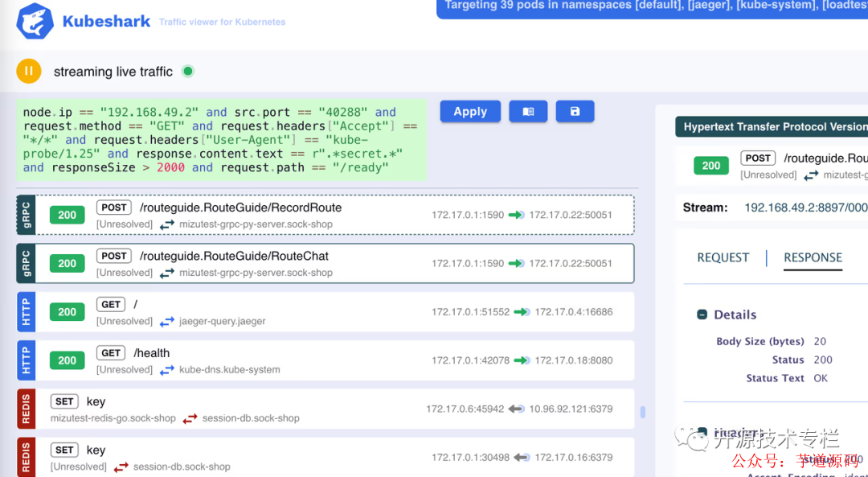Click the Hypertext Transfer Protocol Version header
Viewport: 868px width, 477px height.
tap(772, 127)
